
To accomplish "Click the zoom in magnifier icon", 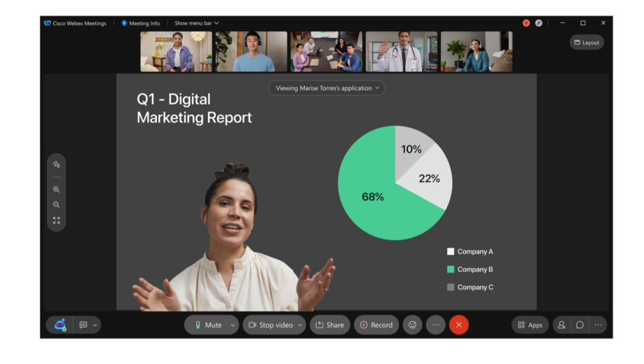I will (56, 190).
